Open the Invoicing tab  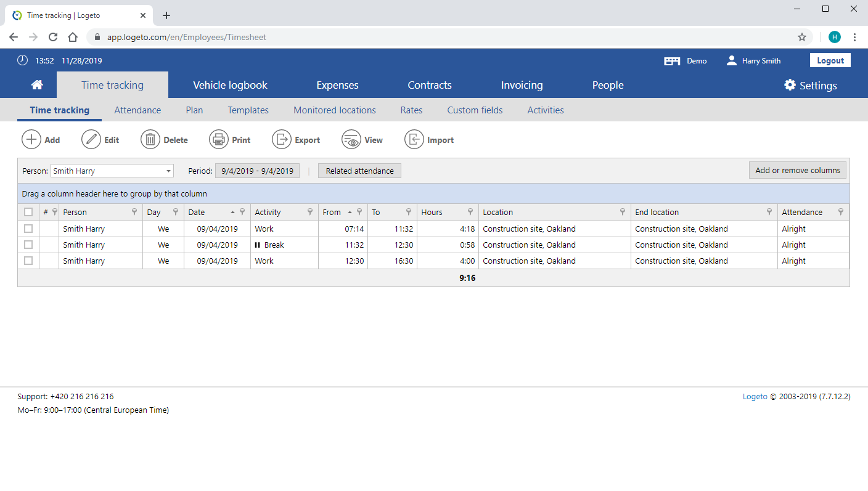coord(522,85)
